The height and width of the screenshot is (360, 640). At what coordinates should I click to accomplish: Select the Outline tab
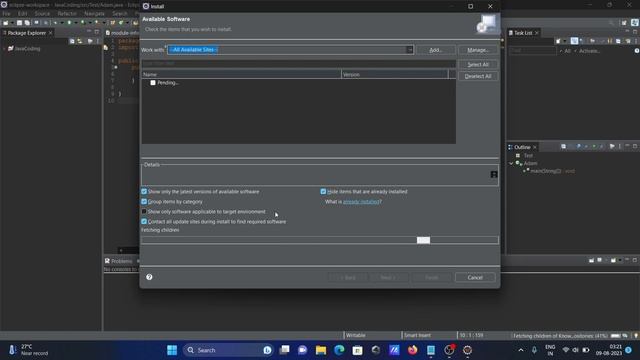[x=522, y=147]
